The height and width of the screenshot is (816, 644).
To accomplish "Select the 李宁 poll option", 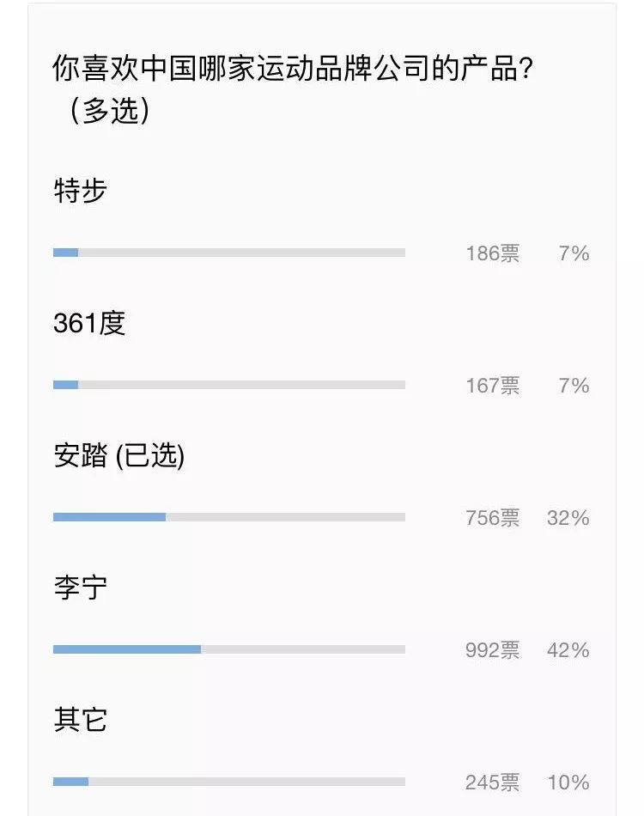I will point(80,588).
